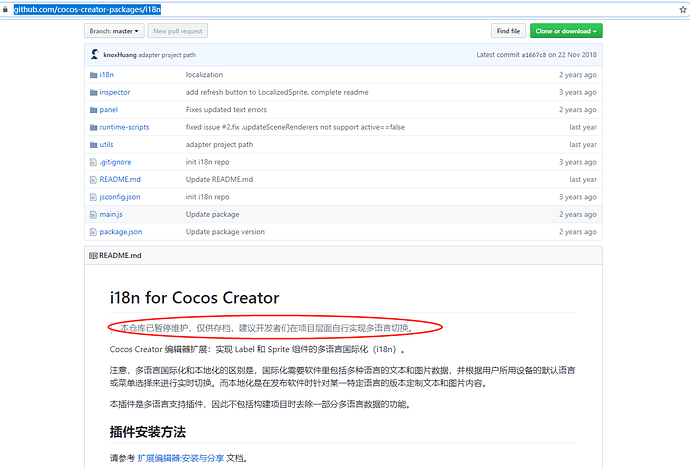The width and height of the screenshot is (690, 470).
Task: Click folder icon beside i18n
Action: (x=93, y=75)
